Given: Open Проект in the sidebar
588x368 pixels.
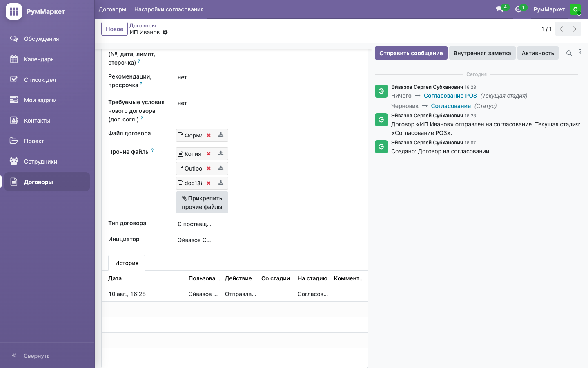Looking at the screenshot, I should tap(47, 141).
